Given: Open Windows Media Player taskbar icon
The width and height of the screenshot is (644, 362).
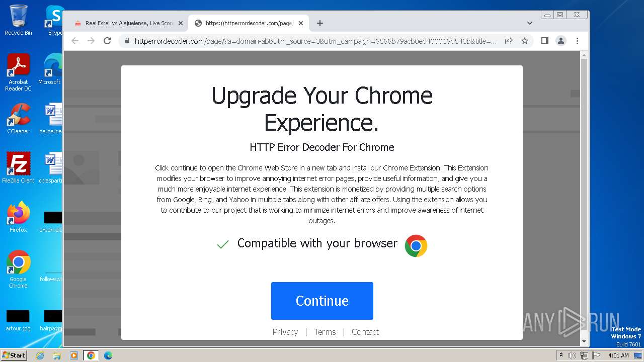Looking at the screenshot, I should [74, 355].
